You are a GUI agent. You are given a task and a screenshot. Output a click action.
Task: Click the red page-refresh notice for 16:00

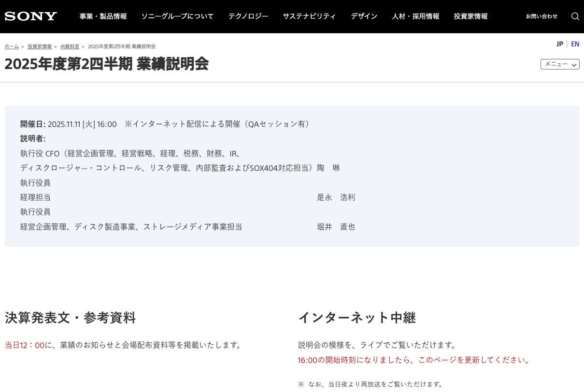[414, 360]
